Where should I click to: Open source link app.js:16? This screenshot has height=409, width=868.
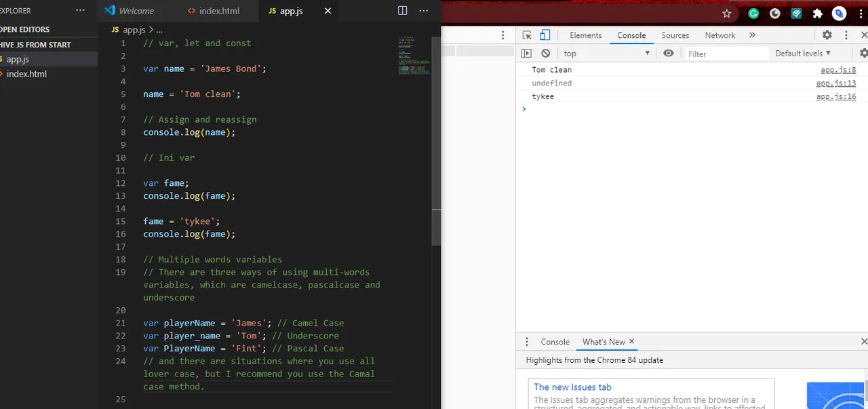836,97
